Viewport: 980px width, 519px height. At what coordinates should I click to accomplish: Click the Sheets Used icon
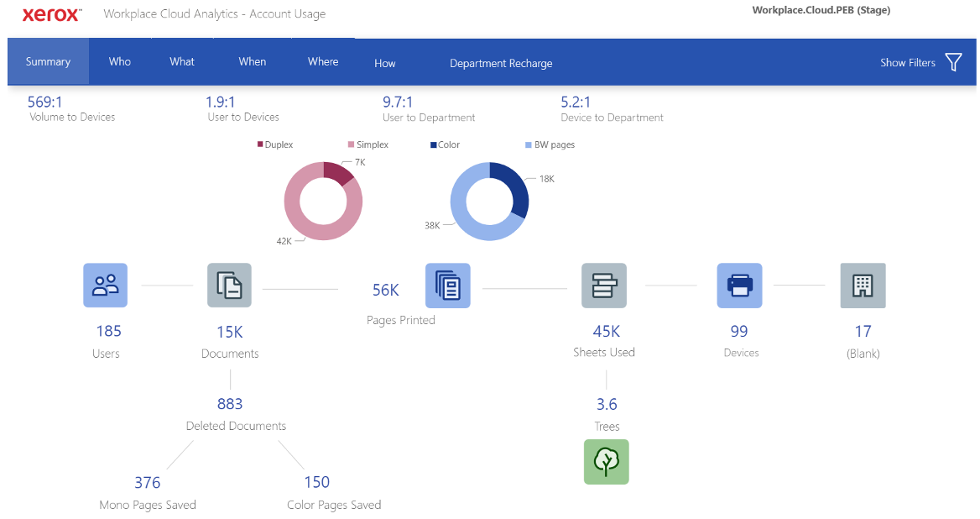click(x=604, y=286)
